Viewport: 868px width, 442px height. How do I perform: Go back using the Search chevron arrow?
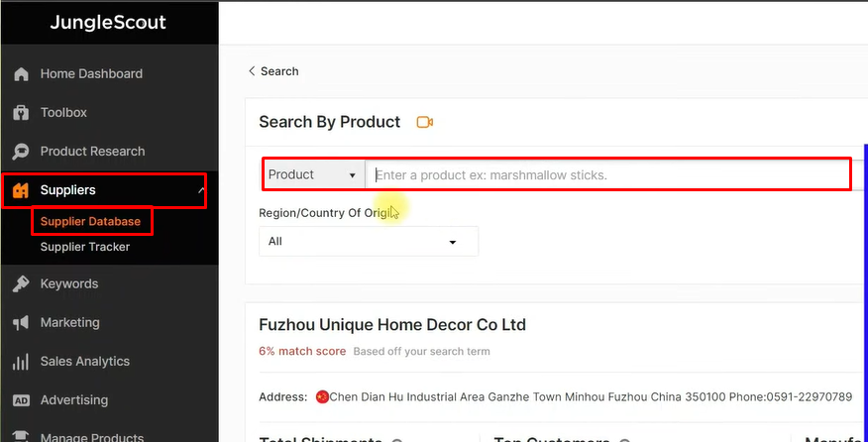(x=252, y=71)
